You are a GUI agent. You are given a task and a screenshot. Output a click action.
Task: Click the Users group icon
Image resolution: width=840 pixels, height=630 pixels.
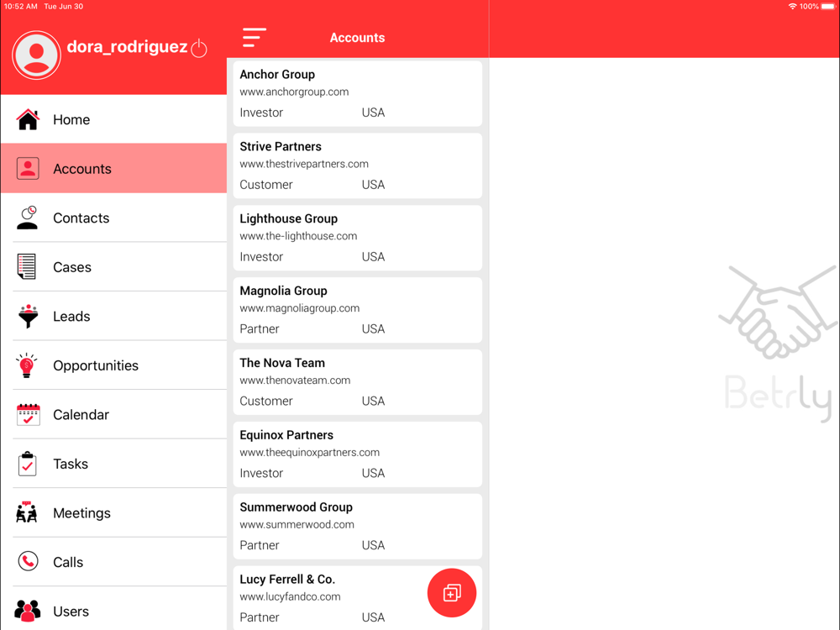(28, 611)
